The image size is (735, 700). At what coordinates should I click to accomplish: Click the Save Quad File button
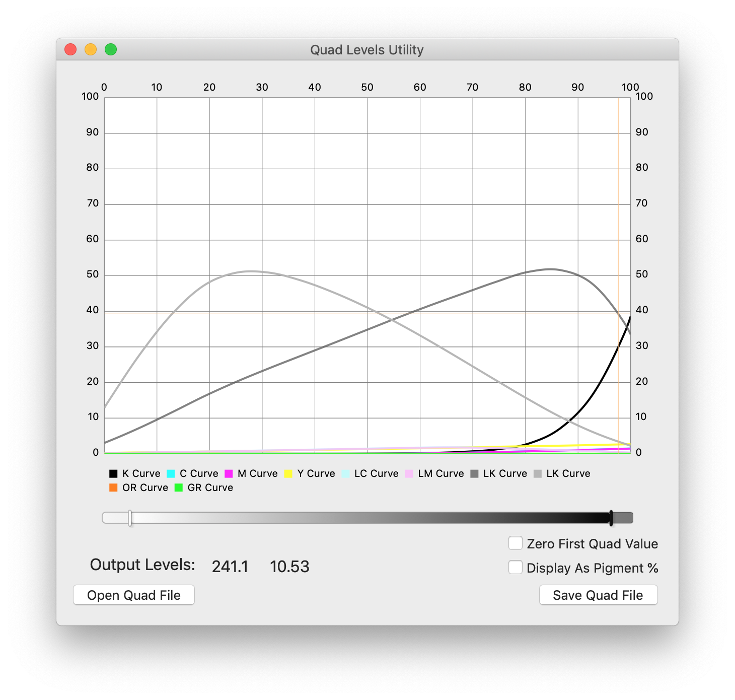pyautogui.click(x=598, y=595)
